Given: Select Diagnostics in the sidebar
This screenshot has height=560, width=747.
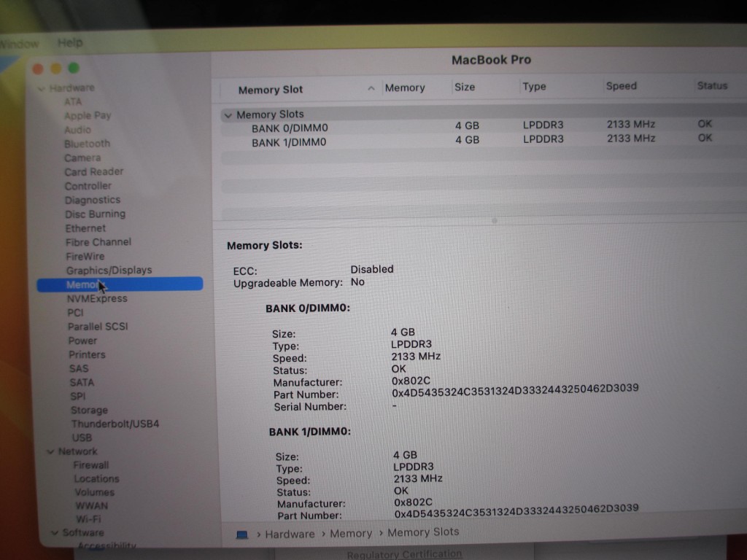Looking at the screenshot, I should [x=93, y=201].
